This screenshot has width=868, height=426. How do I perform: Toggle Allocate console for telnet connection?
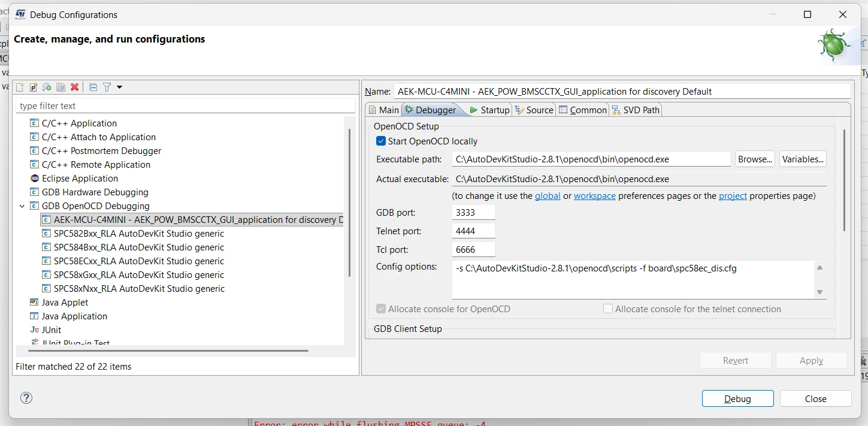608,309
